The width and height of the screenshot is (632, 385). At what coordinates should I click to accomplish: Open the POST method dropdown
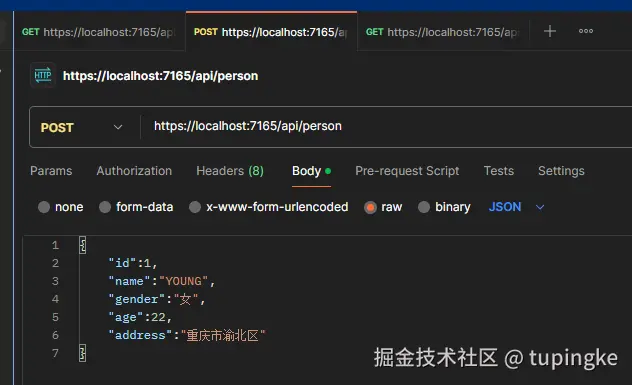(x=81, y=127)
